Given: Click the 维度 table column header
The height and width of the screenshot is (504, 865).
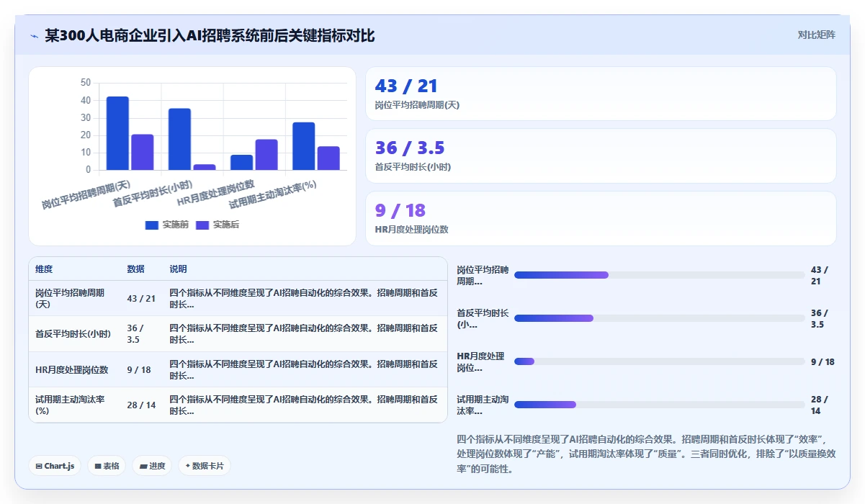Looking at the screenshot, I should coord(44,269).
